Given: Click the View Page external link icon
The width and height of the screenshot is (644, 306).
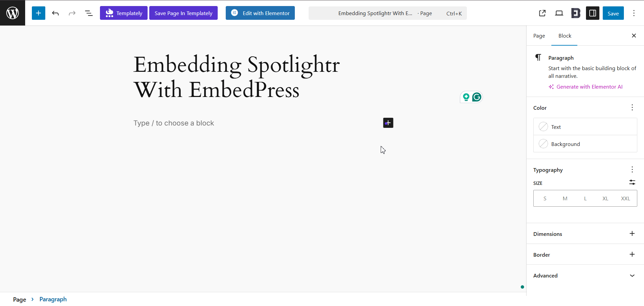Looking at the screenshot, I should pos(542,13).
